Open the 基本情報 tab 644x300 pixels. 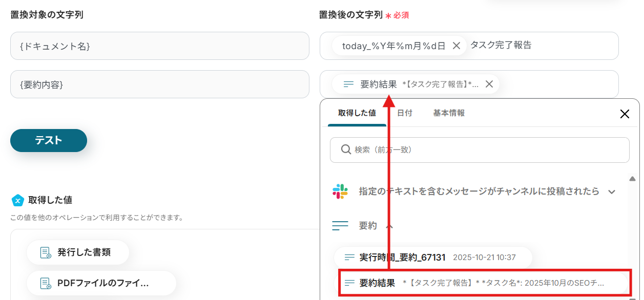449,113
